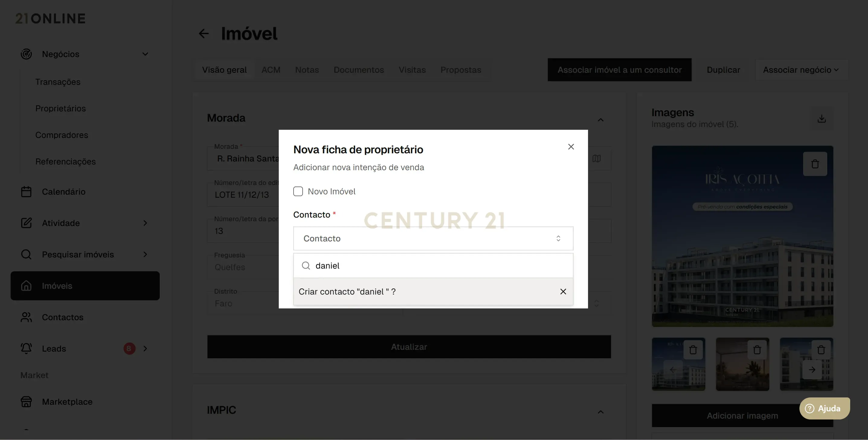Image resolution: width=868 pixels, height=440 pixels.
Task: Click the 'Adicionar nova intenção de venda' subtitle
Action: [358, 167]
